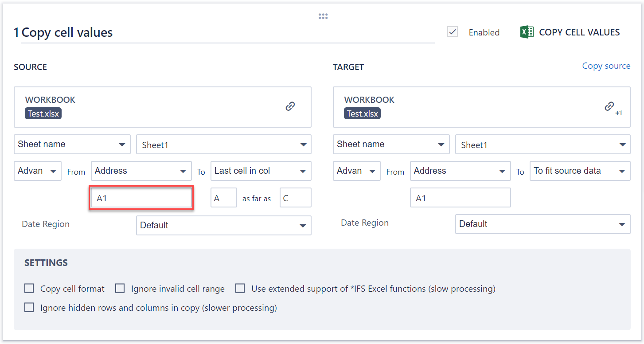
Task: Open source Sheet1 dropdown
Action: 224,145
